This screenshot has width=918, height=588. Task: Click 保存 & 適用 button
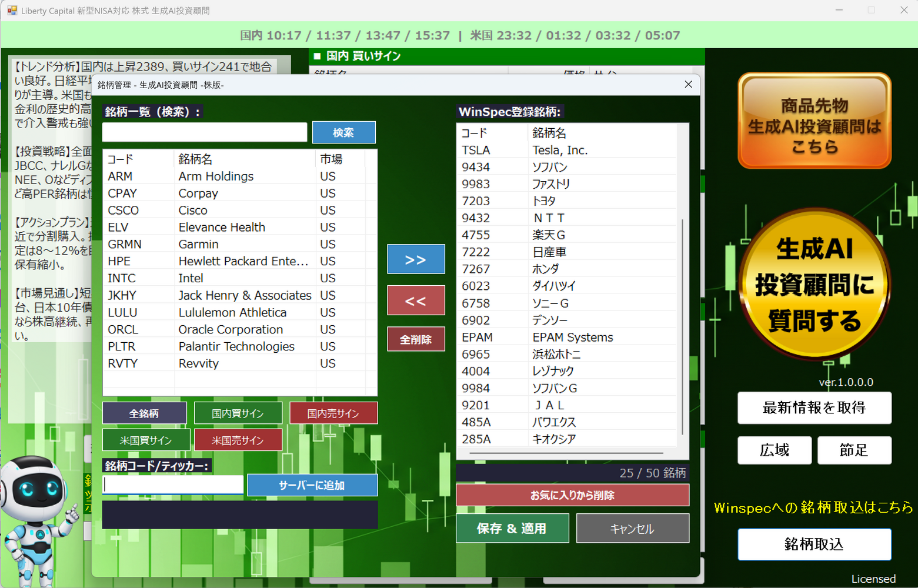512,528
